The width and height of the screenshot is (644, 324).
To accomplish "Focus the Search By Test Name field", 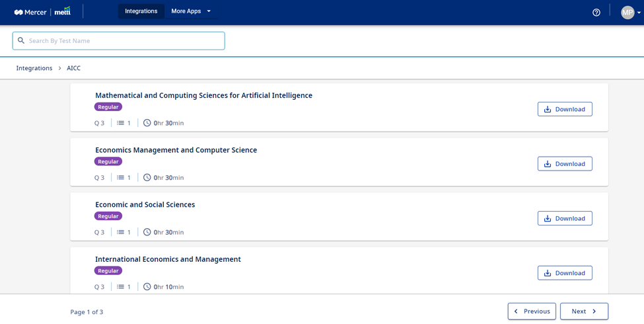I will [119, 41].
